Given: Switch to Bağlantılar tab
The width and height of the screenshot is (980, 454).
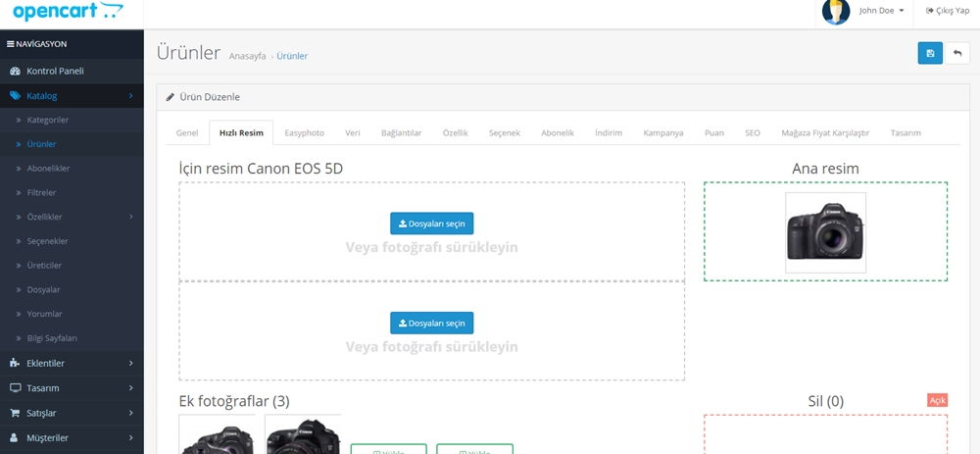Looking at the screenshot, I should click(x=401, y=133).
